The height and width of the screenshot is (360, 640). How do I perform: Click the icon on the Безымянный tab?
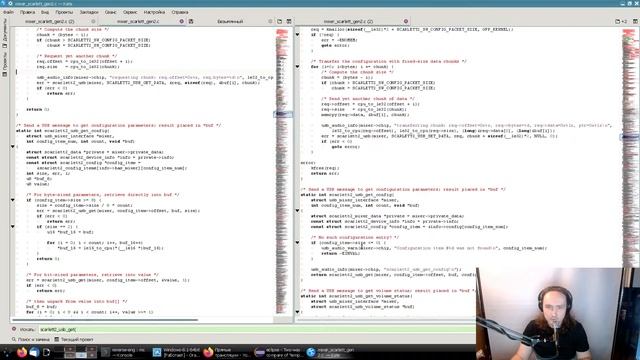(x=191, y=21)
